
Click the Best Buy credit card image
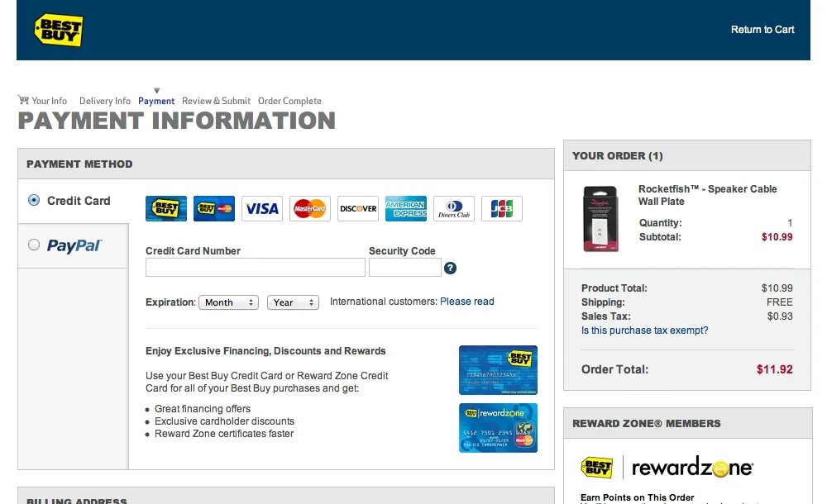[x=498, y=370]
